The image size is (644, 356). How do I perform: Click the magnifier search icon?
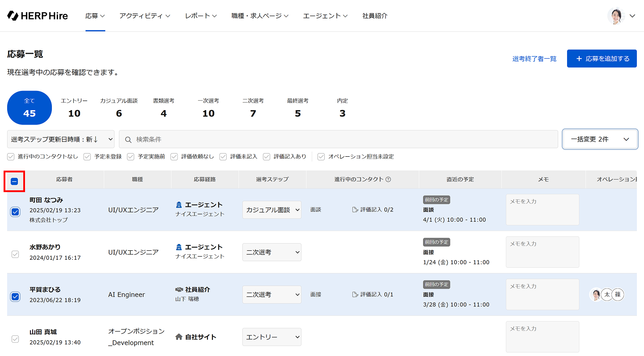128,139
